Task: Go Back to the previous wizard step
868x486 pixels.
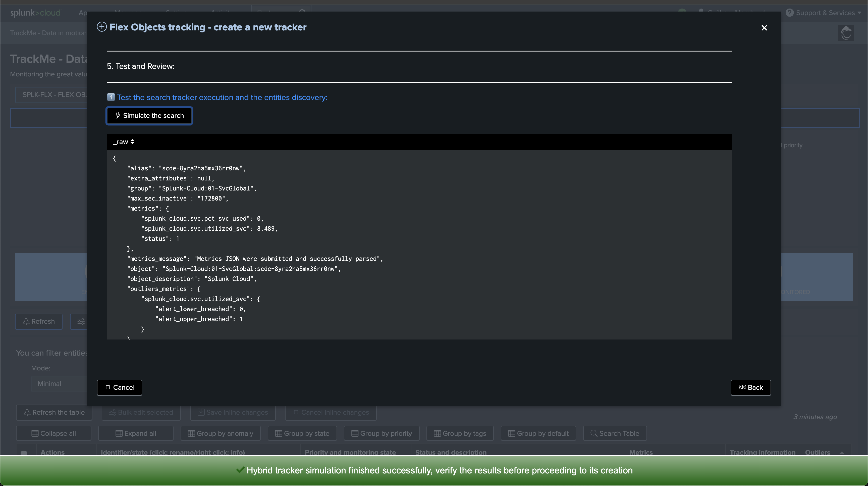Action: pyautogui.click(x=751, y=387)
